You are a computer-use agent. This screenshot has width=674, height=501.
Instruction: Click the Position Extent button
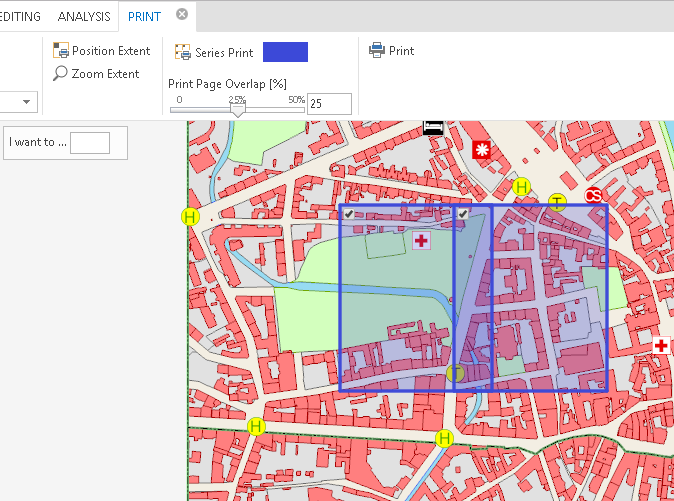click(x=101, y=51)
